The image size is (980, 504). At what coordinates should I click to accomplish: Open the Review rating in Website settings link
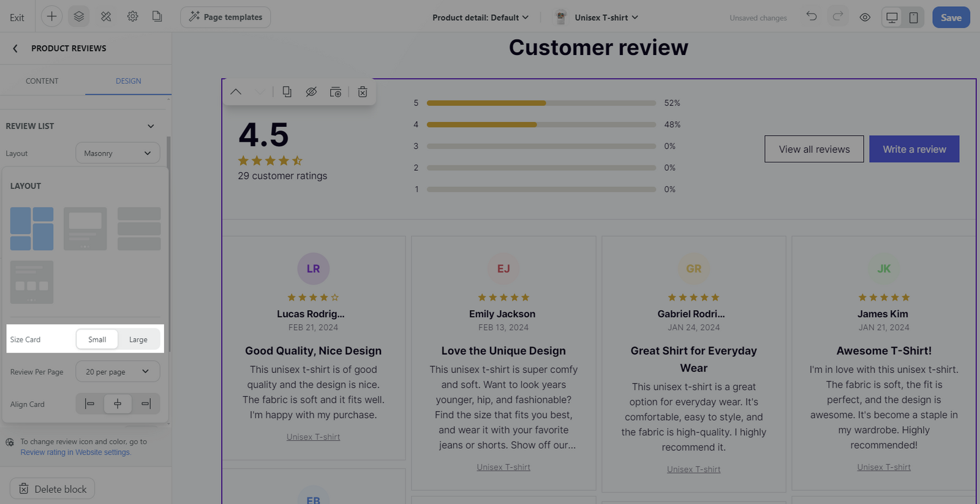[75, 453]
